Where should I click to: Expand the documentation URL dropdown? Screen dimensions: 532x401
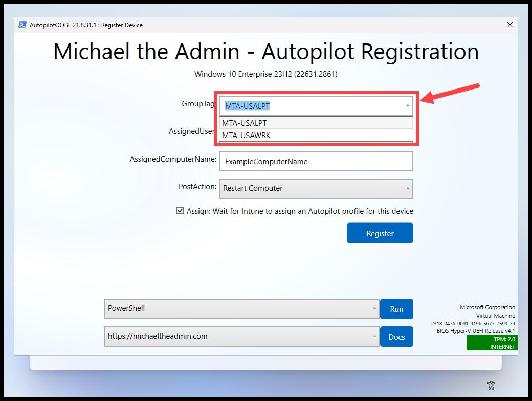[x=373, y=337]
